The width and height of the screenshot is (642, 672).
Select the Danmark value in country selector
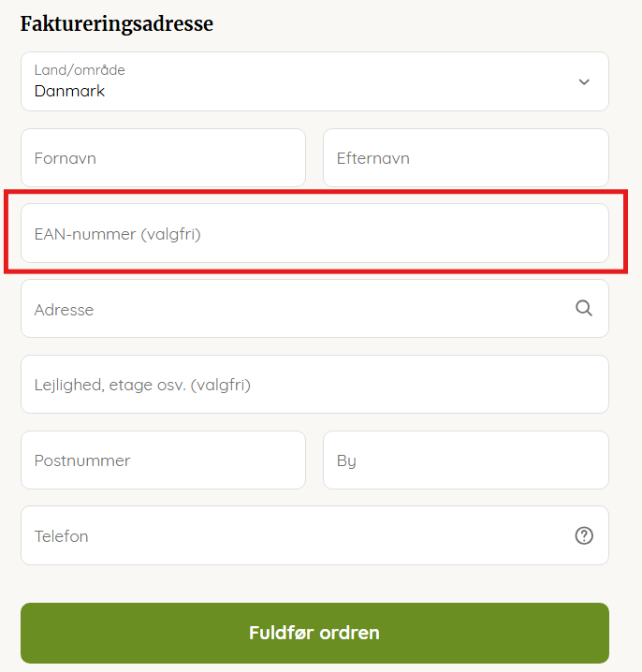[x=69, y=92]
